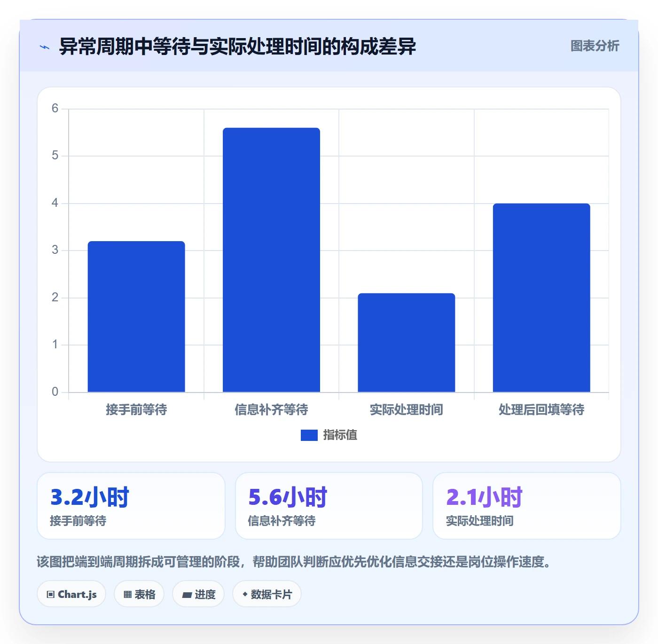Click the square icon in Chart.js chip

click(51, 595)
